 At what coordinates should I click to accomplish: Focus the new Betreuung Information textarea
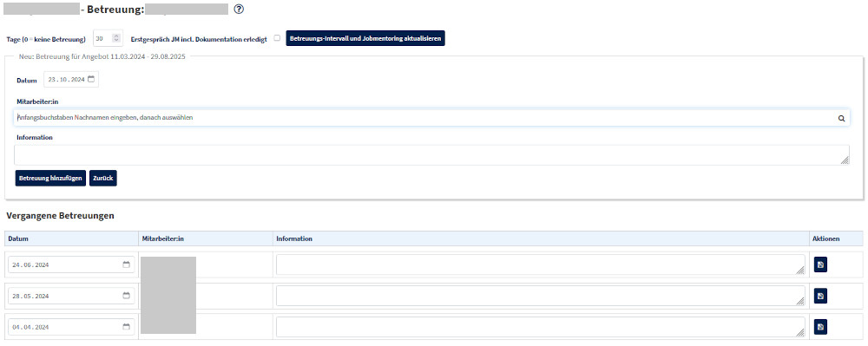[431, 154]
